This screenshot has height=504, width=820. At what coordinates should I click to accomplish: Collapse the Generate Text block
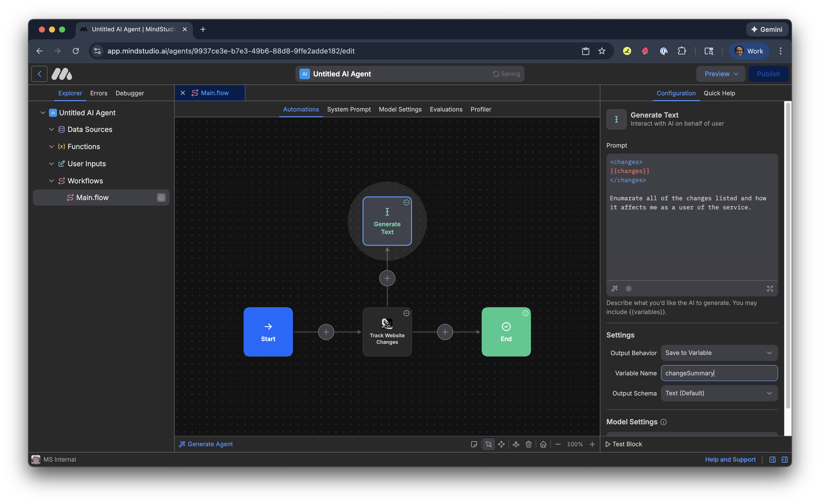pyautogui.click(x=406, y=202)
